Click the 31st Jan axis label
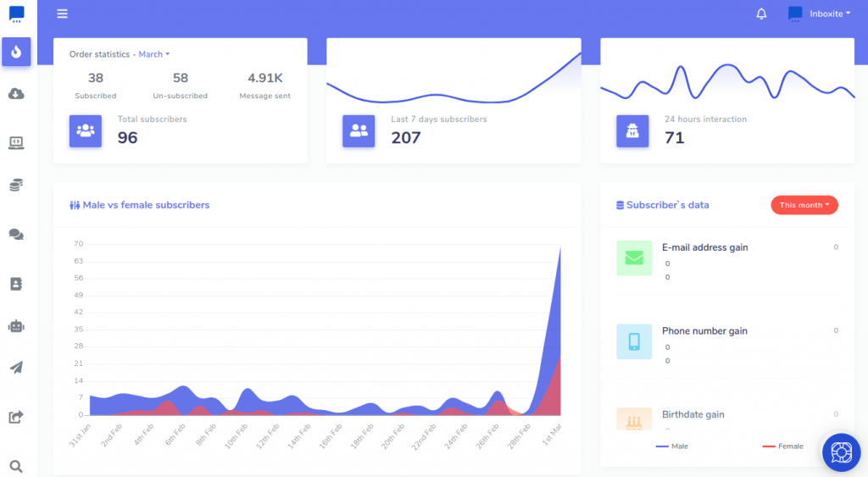 (x=80, y=435)
